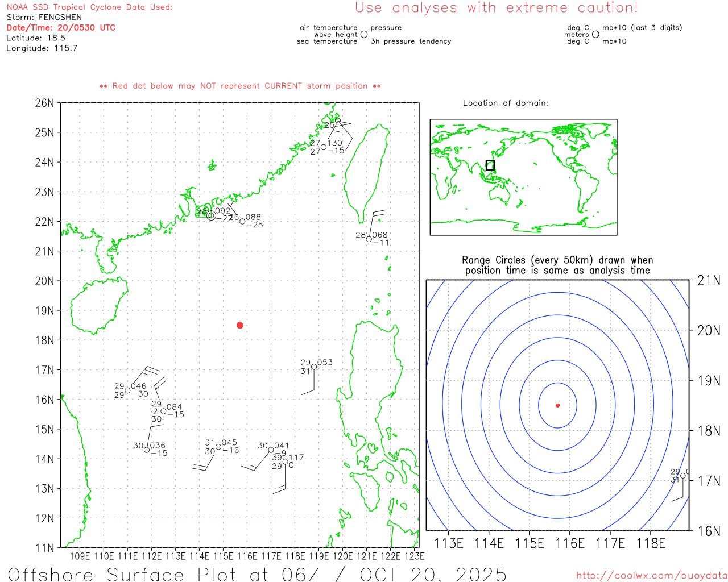
Task: Click the '123E' longitude label on main map
Action: tap(415, 556)
